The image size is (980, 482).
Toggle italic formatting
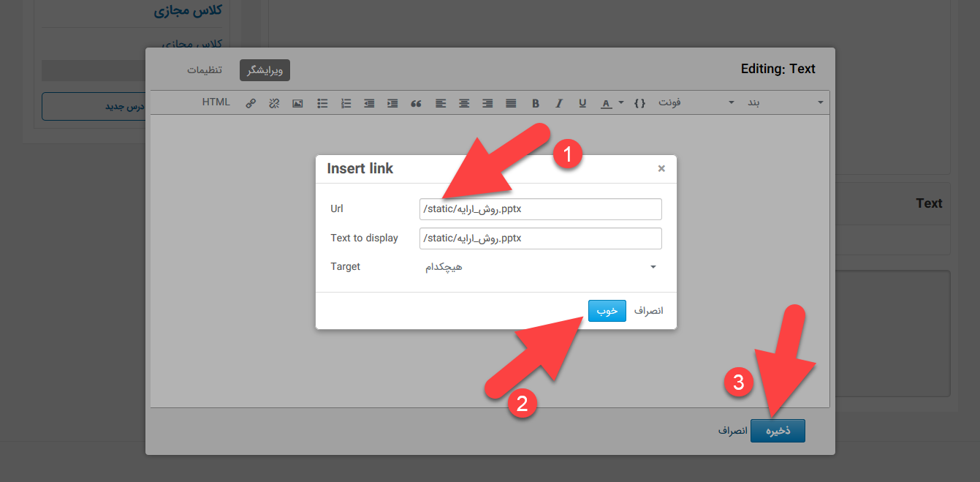[x=559, y=103]
